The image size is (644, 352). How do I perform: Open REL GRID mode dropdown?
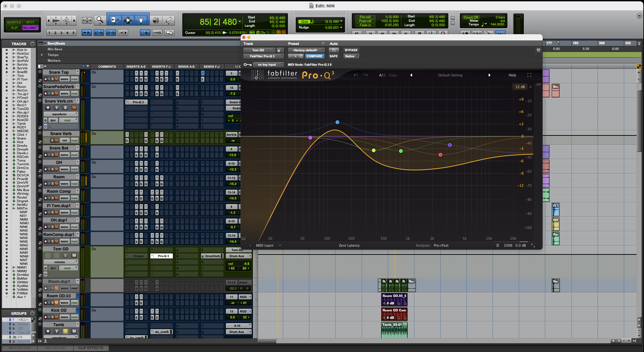31,28
